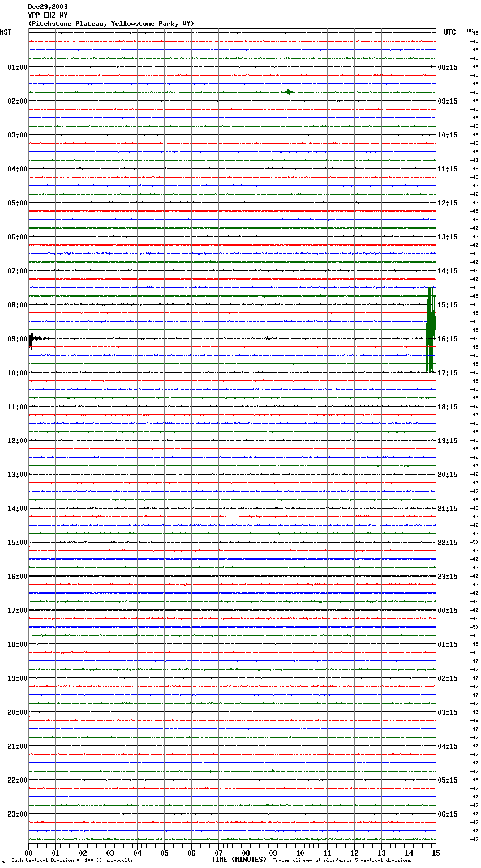Image resolution: width=481 pixels, height=868 pixels.
Task: Click the 06:15 UTC time label
Action: pos(448,814)
